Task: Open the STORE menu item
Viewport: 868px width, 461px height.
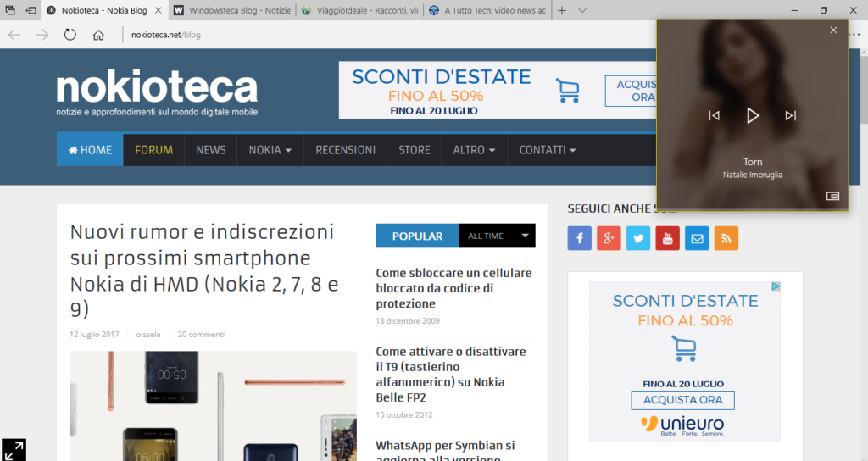Action: pyautogui.click(x=414, y=150)
